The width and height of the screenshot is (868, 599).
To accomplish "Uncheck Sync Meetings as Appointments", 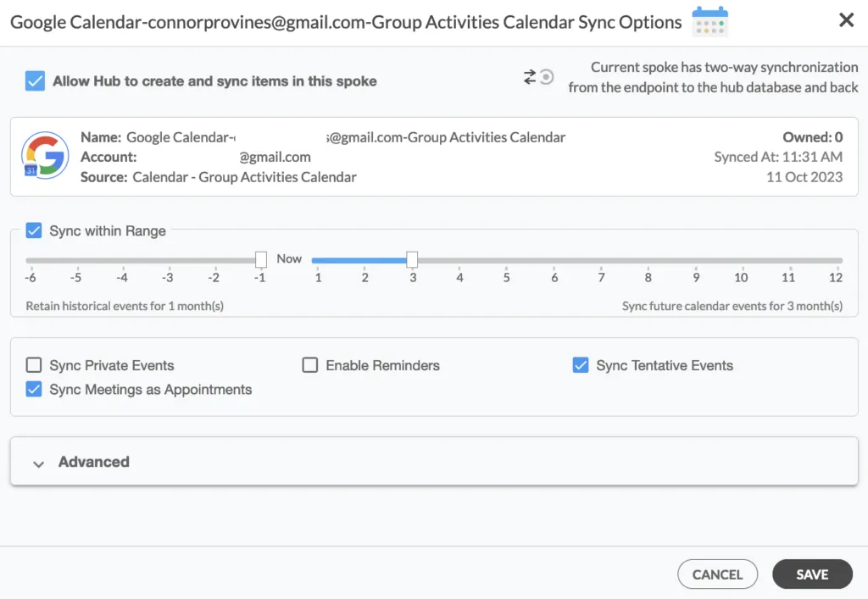I will (34, 390).
